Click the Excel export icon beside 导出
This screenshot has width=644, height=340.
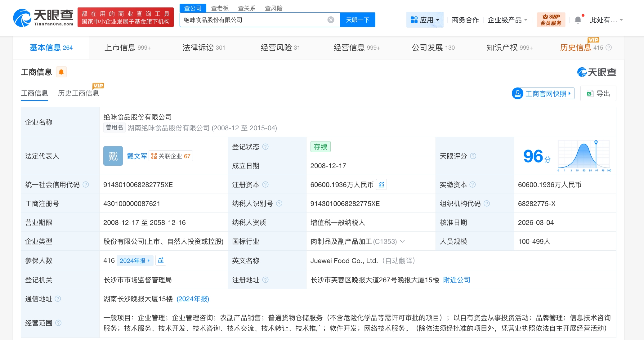[589, 93]
